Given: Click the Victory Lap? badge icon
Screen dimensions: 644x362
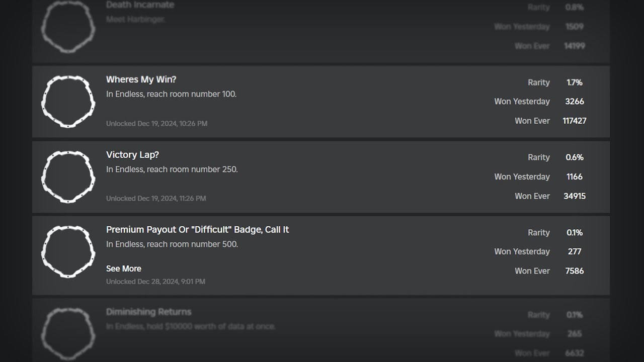Looking at the screenshot, I should coord(68,177).
